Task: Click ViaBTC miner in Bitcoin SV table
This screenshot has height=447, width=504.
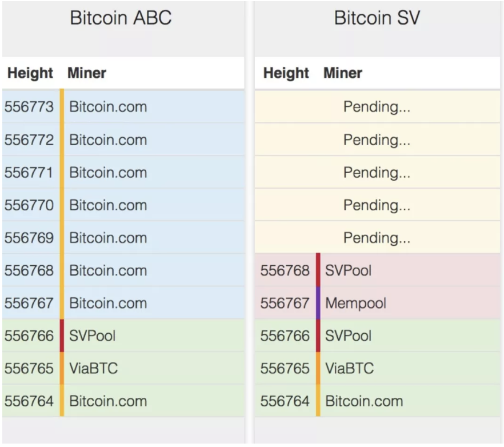Action: (x=349, y=369)
